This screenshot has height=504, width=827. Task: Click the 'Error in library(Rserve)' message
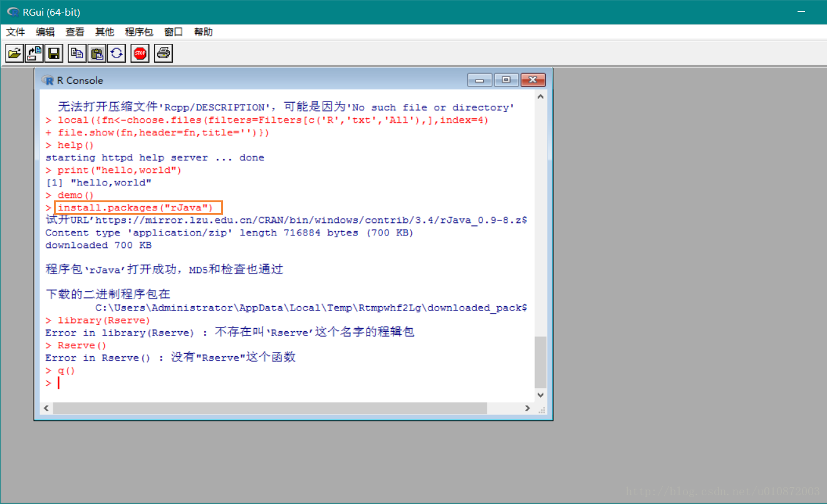tap(230, 332)
